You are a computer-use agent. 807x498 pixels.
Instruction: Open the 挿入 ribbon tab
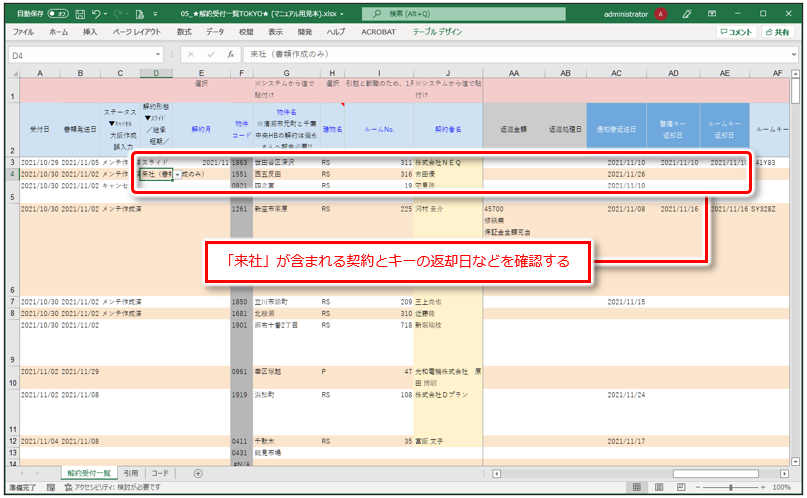90,32
